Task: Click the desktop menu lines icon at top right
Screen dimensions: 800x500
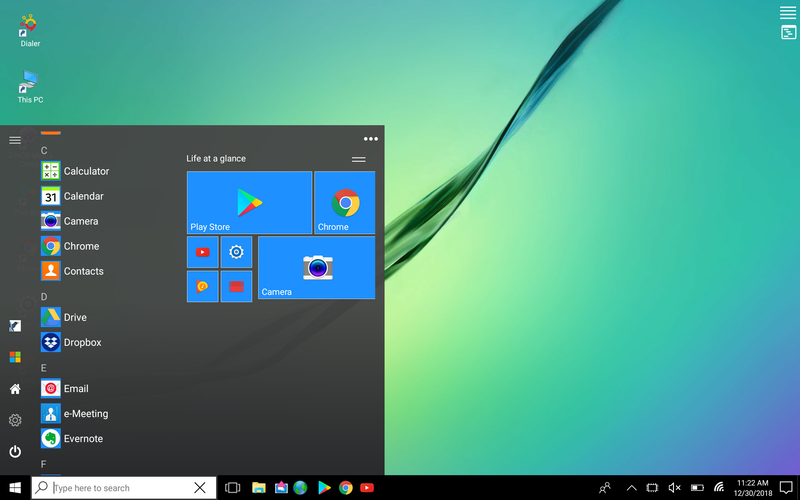Action: [788, 12]
